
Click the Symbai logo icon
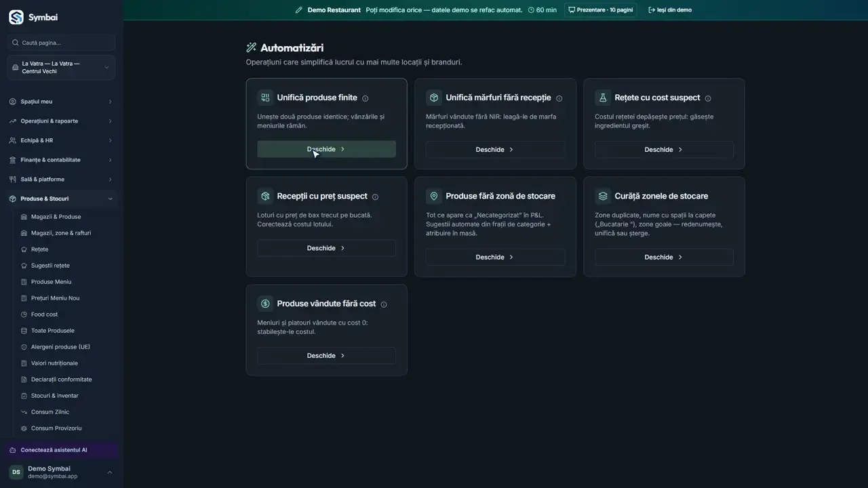(x=16, y=18)
